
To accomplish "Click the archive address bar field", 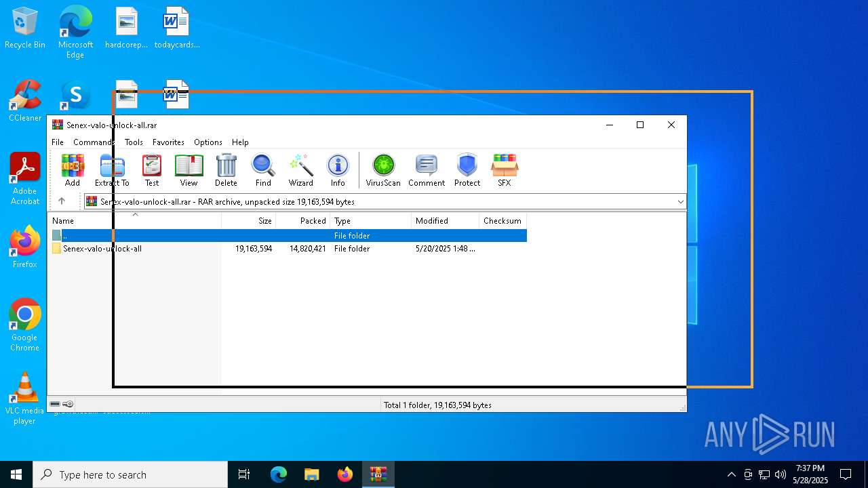I will 384,202.
